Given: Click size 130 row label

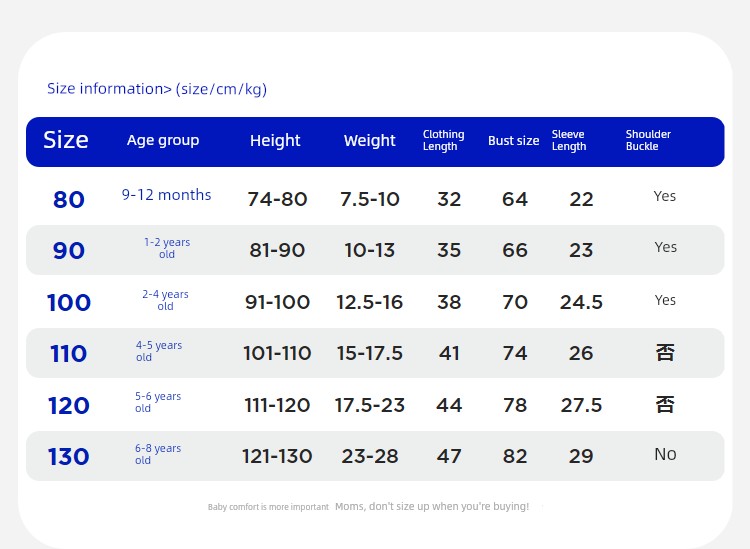Looking at the screenshot, I should coord(69,457).
